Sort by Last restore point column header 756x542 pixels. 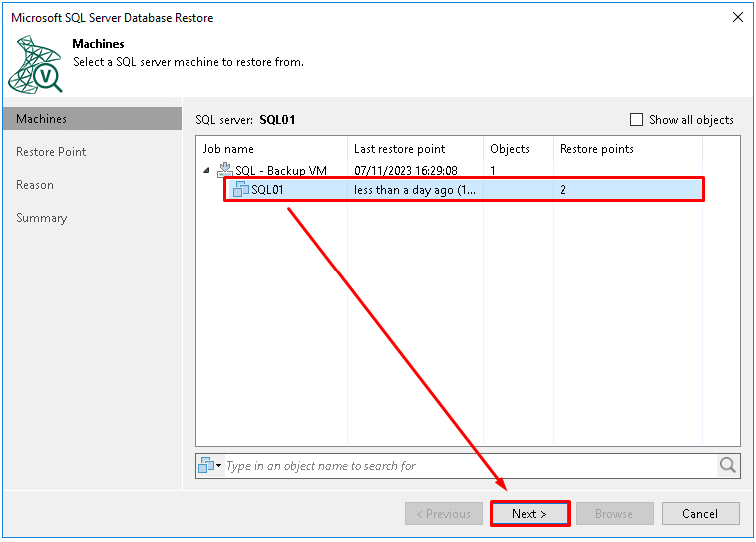tap(415, 149)
